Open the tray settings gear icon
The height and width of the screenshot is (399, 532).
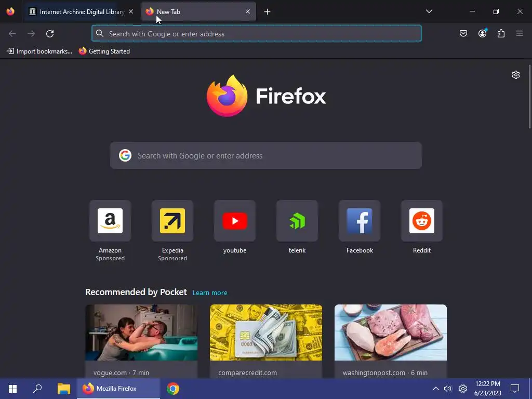(463, 389)
